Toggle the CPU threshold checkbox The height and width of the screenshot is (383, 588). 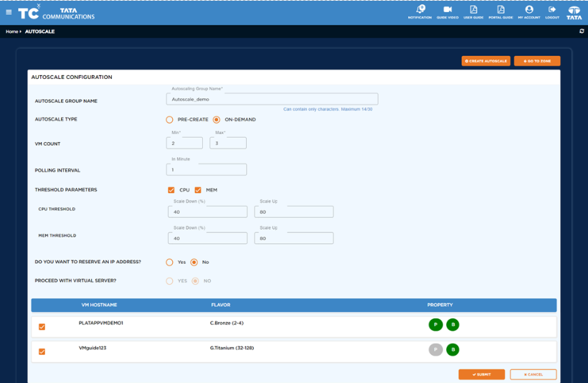pos(171,190)
